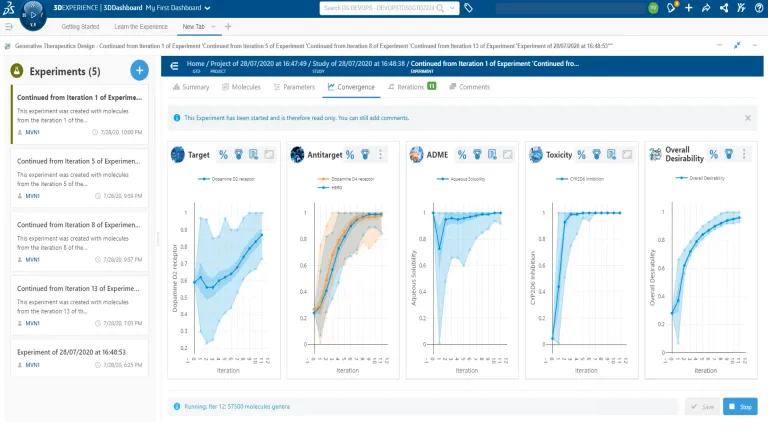Open the notifications icon in header

point(671,8)
